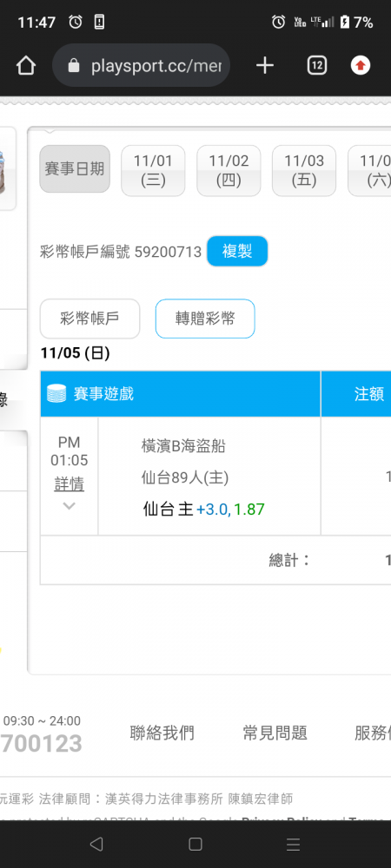Click the 轉贈彩幣 transfer button
391x868 pixels.
[x=205, y=319]
